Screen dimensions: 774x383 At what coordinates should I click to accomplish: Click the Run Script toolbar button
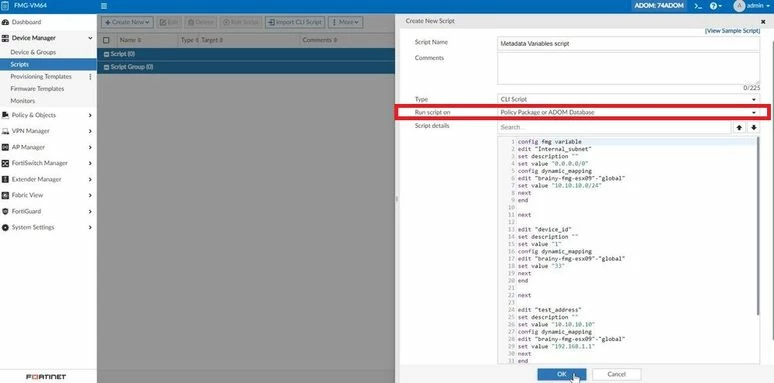[x=241, y=22]
